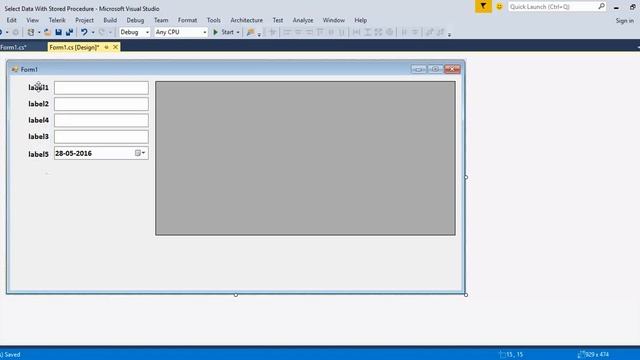Click the New Project toolbar icon
This screenshot has height=360, width=640.
click(x=31, y=32)
